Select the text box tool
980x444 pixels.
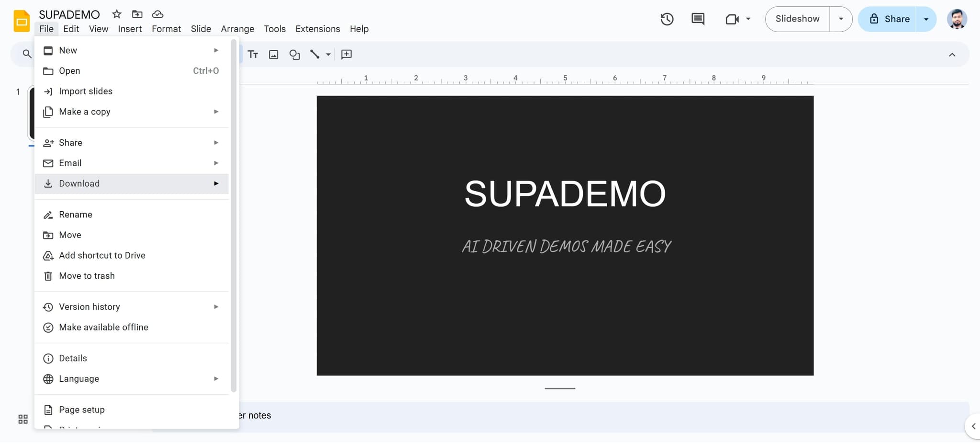coord(253,55)
